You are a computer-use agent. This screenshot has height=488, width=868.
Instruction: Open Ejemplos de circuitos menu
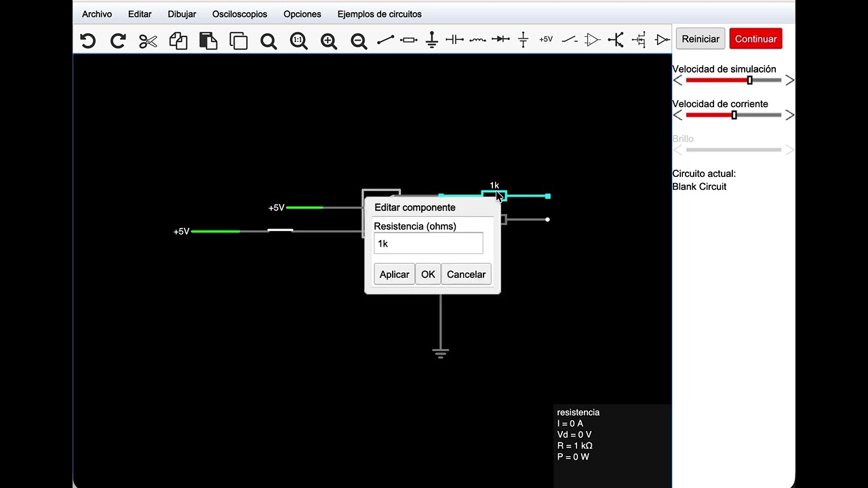(x=379, y=14)
